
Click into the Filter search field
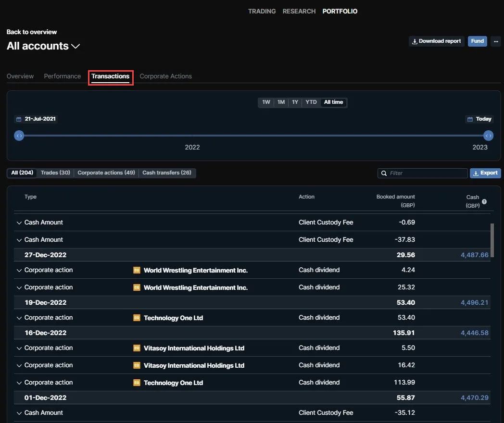tap(422, 174)
